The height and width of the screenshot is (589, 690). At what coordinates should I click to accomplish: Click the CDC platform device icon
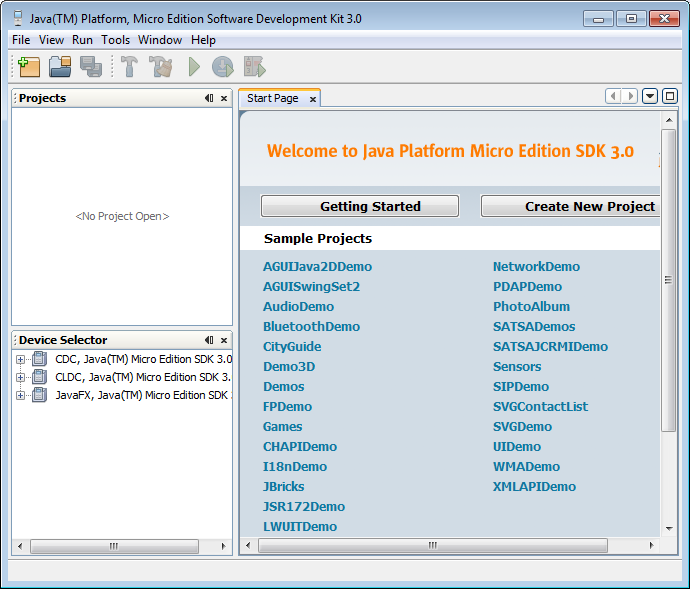[40, 359]
